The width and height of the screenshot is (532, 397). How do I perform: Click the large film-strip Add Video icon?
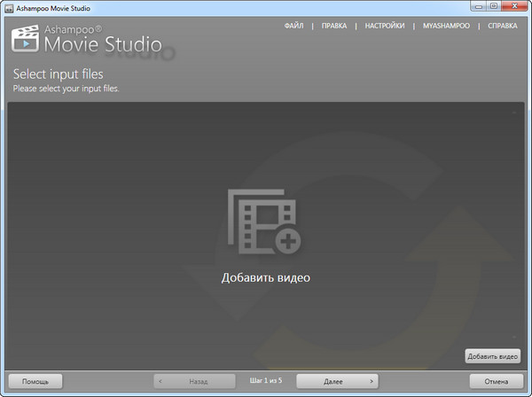(x=264, y=222)
